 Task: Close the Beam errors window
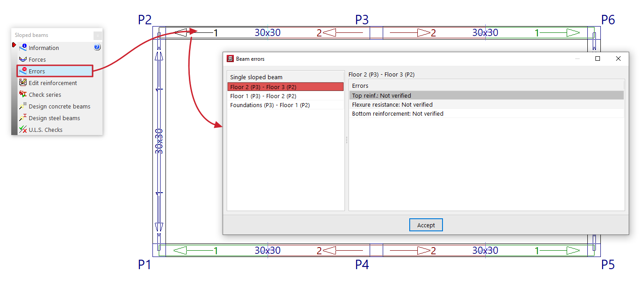click(x=618, y=59)
